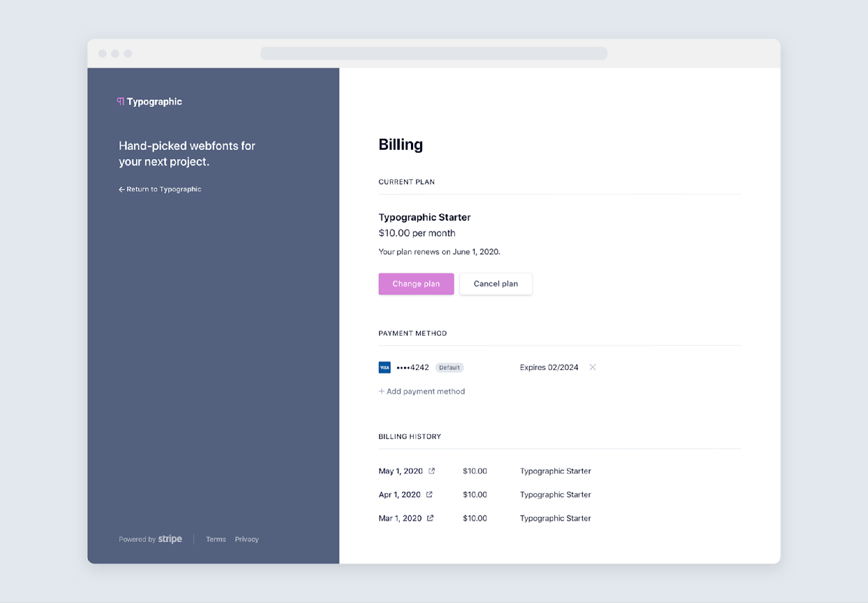
Task: Select the May 1, 2020 billing date
Action: [x=400, y=471]
